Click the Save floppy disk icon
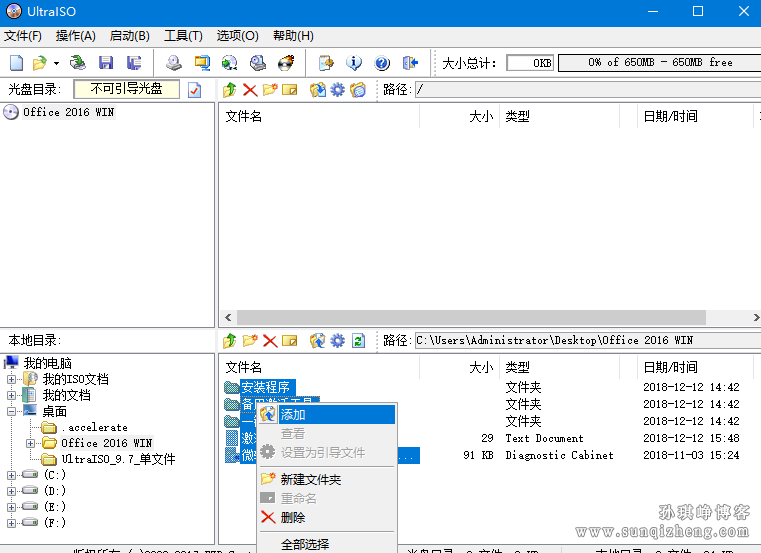Screen dimensions: 761x553 (106, 63)
